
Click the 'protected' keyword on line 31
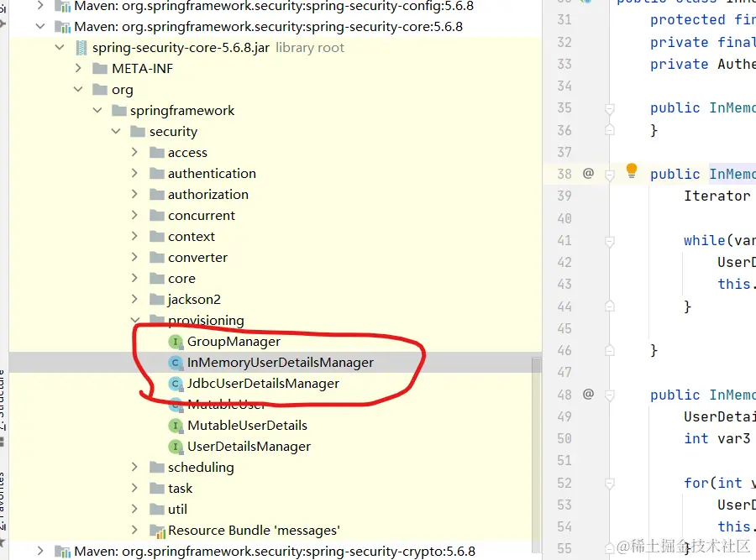pyautogui.click(x=687, y=20)
